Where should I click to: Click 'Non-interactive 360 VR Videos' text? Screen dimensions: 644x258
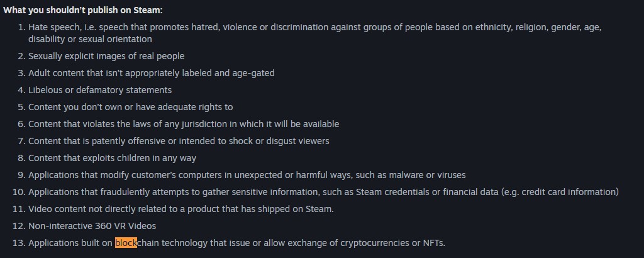92,226
